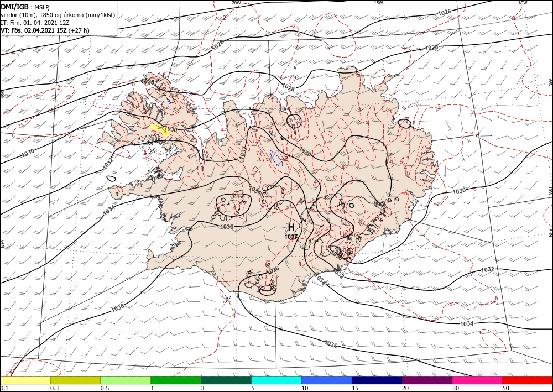
Task: Click the green 1–3 legend swatch
Action: coord(176,380)
